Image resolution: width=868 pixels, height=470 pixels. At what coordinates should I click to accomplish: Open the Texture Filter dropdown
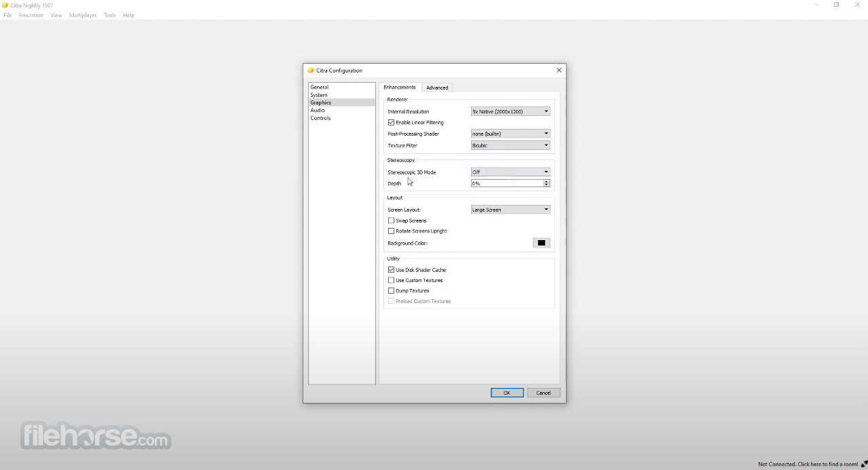pyautogui.click(x=510, y=145)
